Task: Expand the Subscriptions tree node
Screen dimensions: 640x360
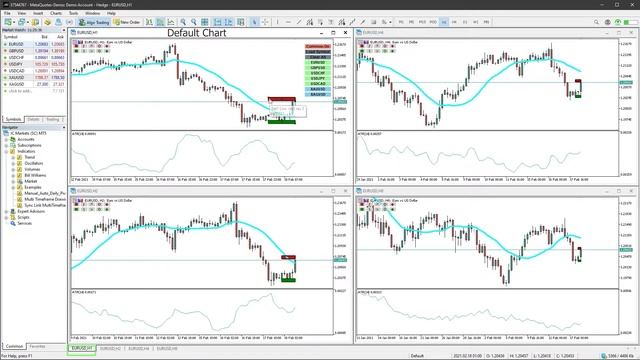Action: 6,145
